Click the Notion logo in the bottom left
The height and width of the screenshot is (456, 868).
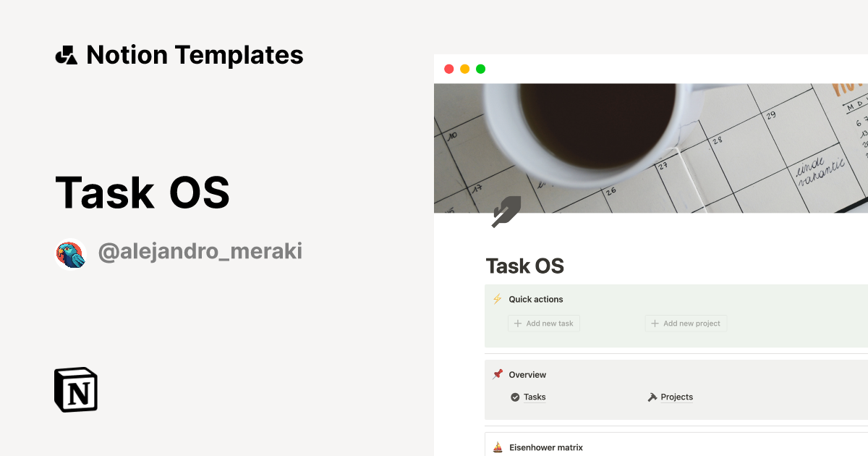[75, 389]
